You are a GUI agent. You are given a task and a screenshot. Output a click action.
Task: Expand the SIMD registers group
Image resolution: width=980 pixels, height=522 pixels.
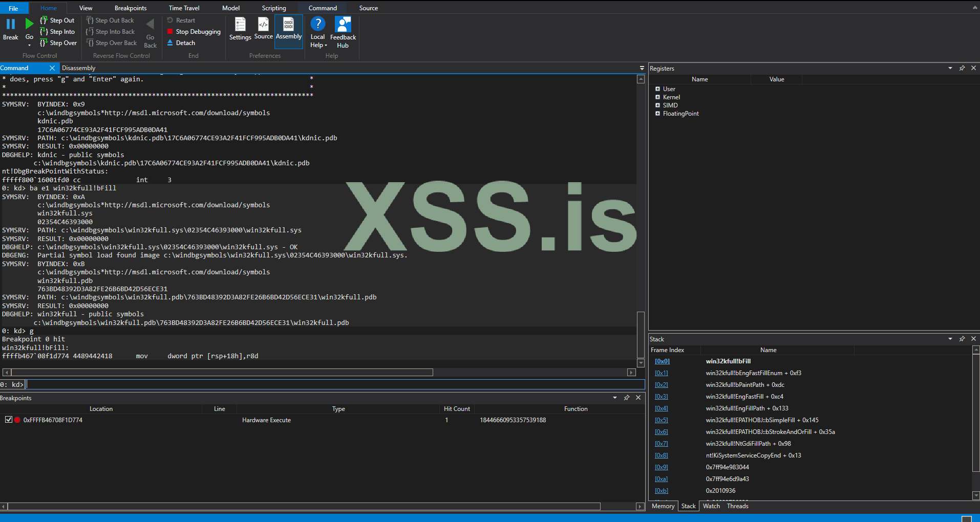(x=657, y=105)
